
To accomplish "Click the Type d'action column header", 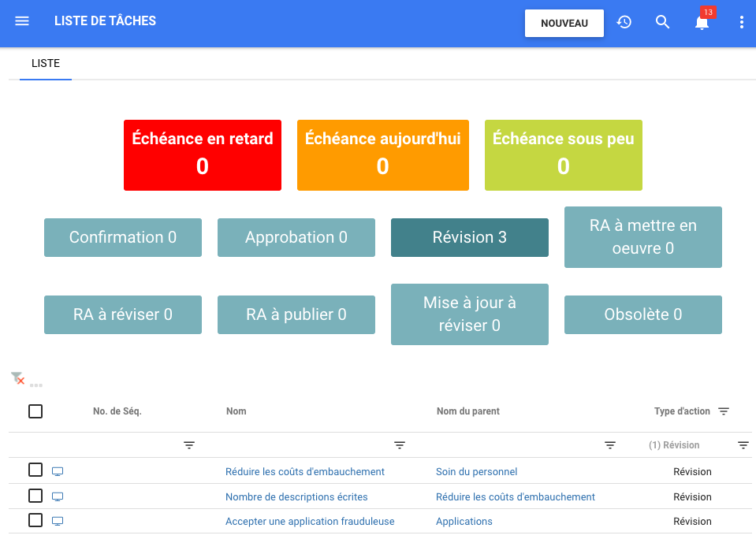I will (682, 411).
